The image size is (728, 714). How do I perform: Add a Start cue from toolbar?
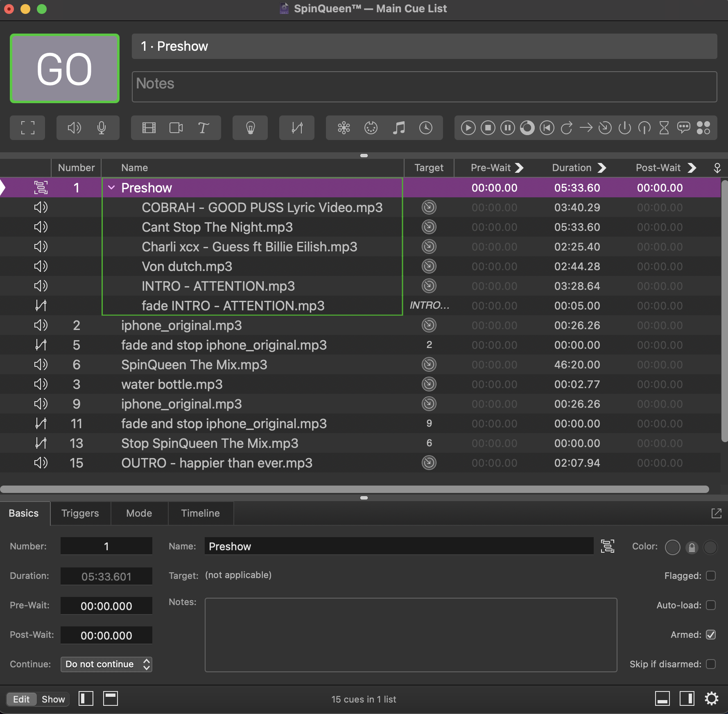468,128
